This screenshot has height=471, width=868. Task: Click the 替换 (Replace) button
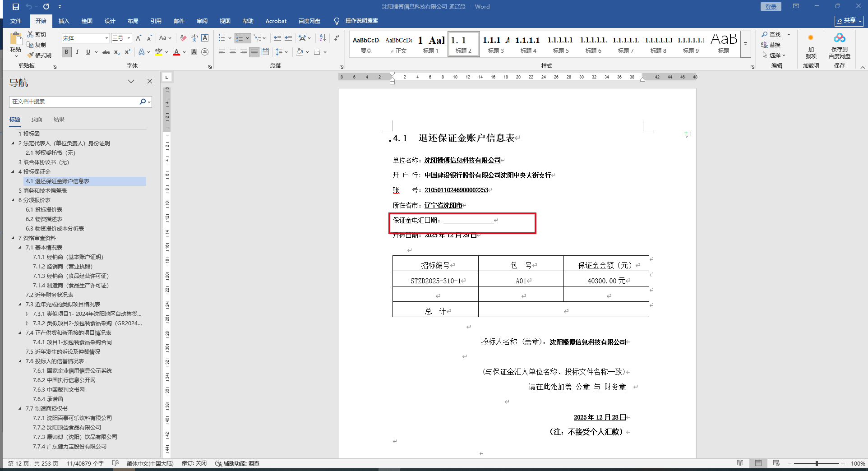771,45
